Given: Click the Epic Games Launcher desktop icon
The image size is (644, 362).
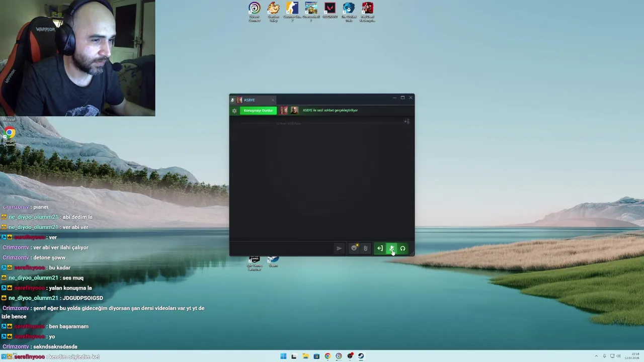Looking at the screenshot, I should pos(255,264).
